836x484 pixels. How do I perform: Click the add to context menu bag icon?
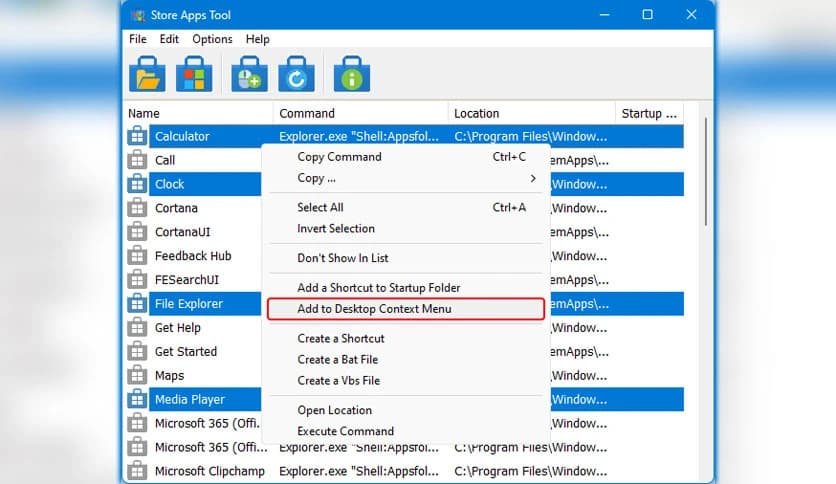[249, 74]
